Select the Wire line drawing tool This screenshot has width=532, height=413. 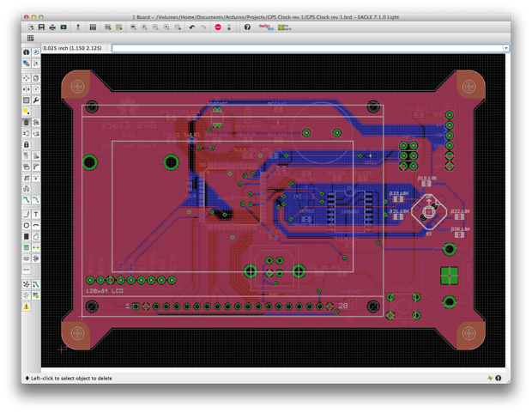pos(27,215)
